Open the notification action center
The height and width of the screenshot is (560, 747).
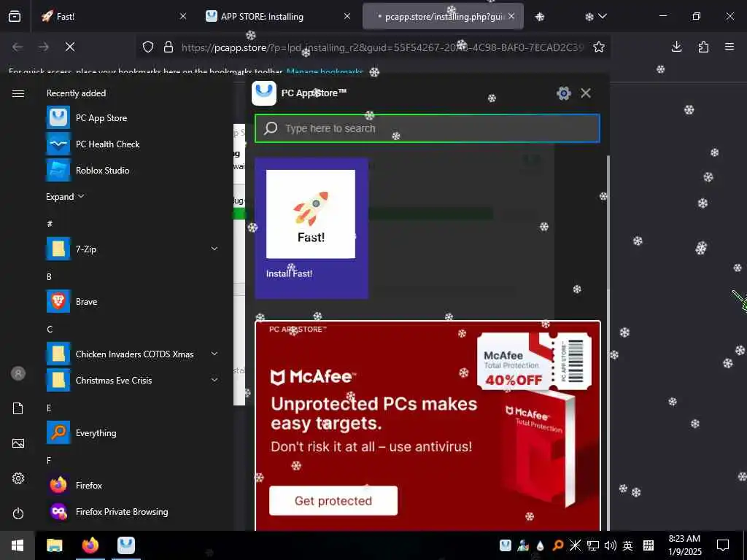723,545
